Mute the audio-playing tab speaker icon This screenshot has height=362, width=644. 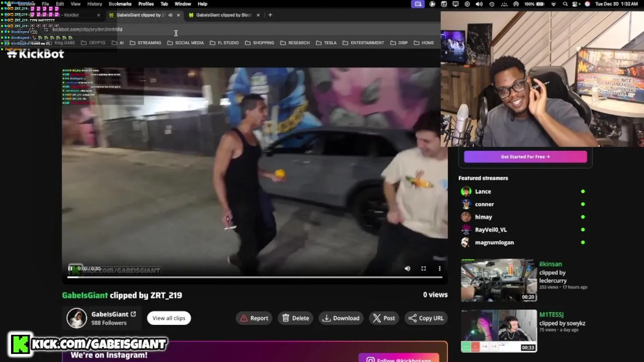(170, 15)
